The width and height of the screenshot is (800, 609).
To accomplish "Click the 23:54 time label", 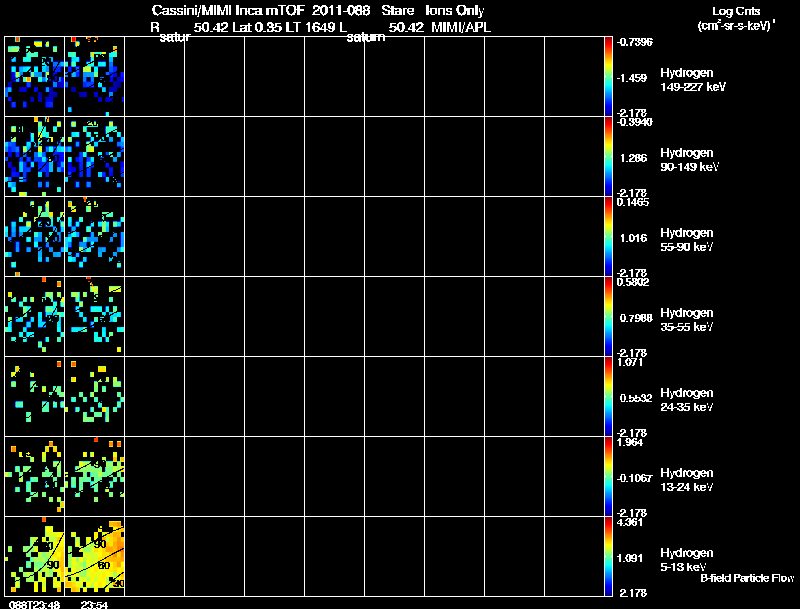I will click(94, 604).
